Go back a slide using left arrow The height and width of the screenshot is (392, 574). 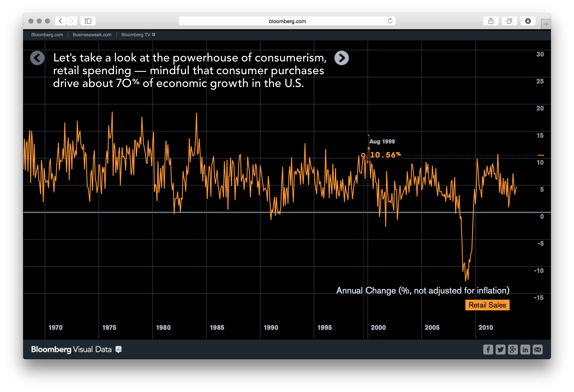coord(37,58)
